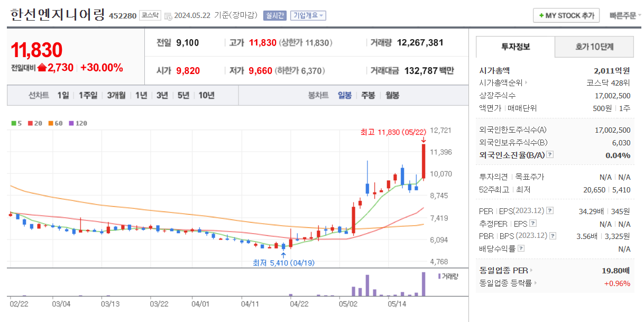Screen dimensions: 644x322
Task: Select the 10년 line chart period
Action: [x=206, y=95]
